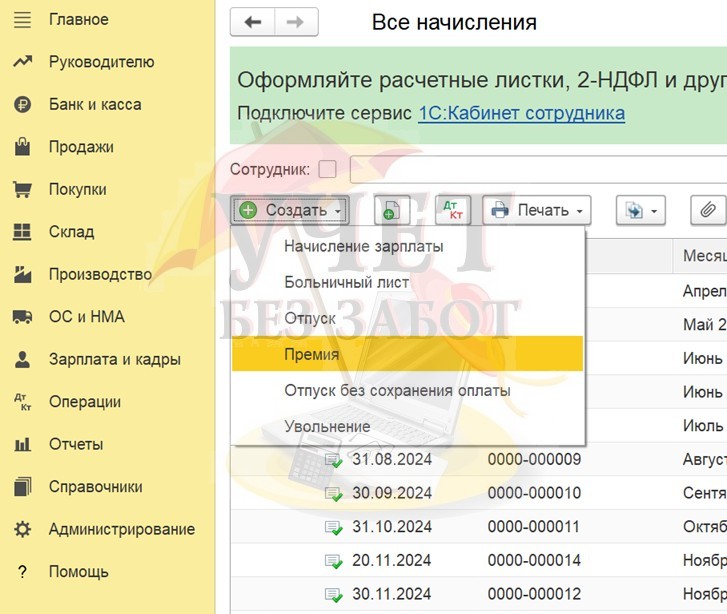Screen dimensions: 727x614
Task: Click the Сотрудник input field
Action: pos(540,170)
